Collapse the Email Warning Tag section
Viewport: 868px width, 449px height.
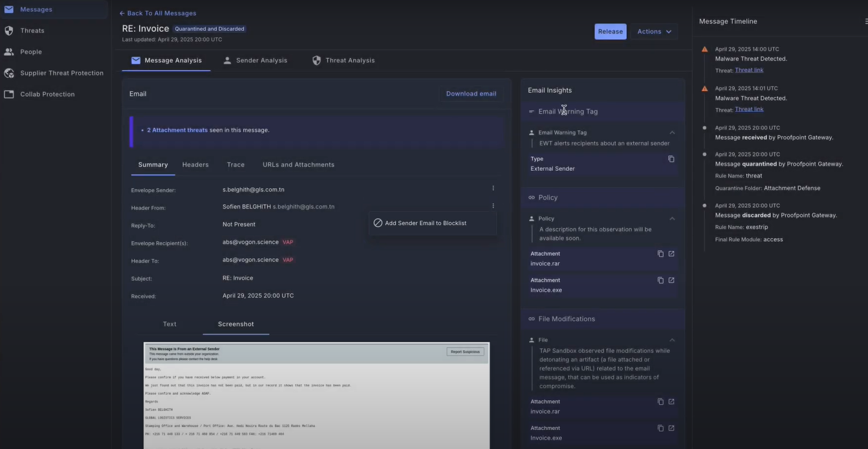(672, 133)
